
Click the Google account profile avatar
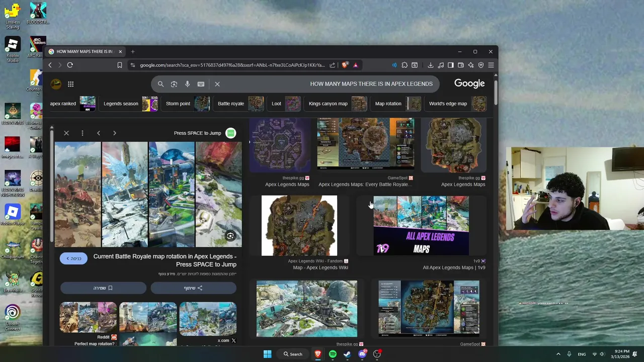click(56, 84)
